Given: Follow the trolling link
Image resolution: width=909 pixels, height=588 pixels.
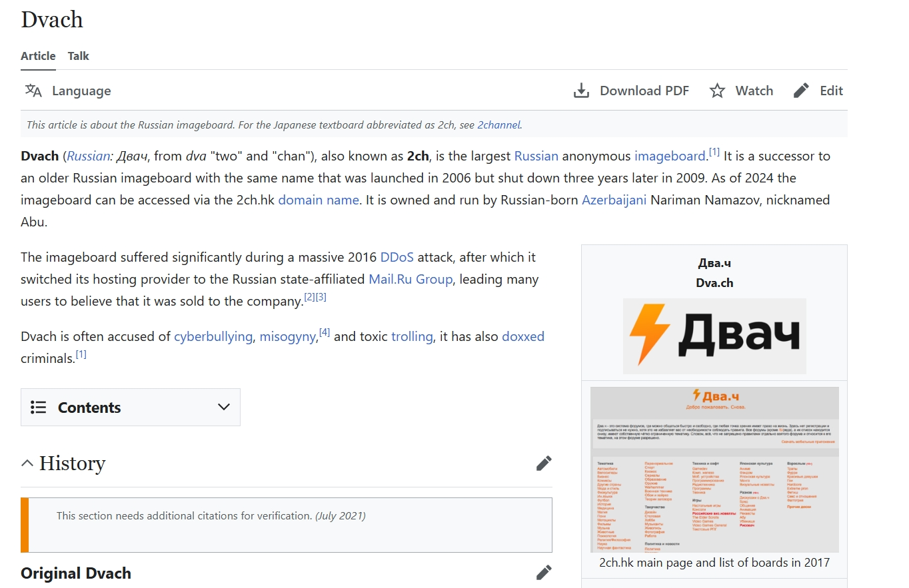Looking at the screenshot, I should pos(412,336).
